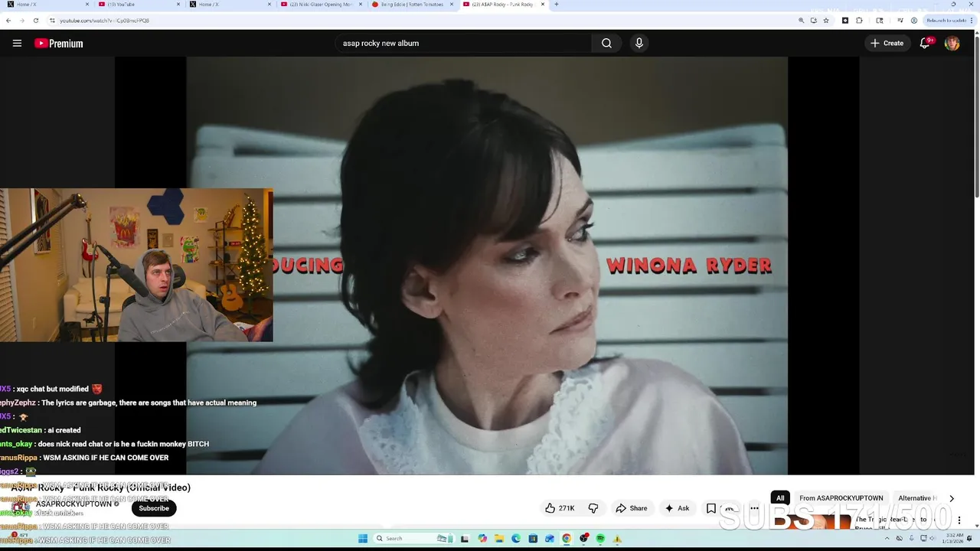Open File Explorer from taskbar
Screen dimensions: 980x551
pyautogui.click(x=499, y=539)
